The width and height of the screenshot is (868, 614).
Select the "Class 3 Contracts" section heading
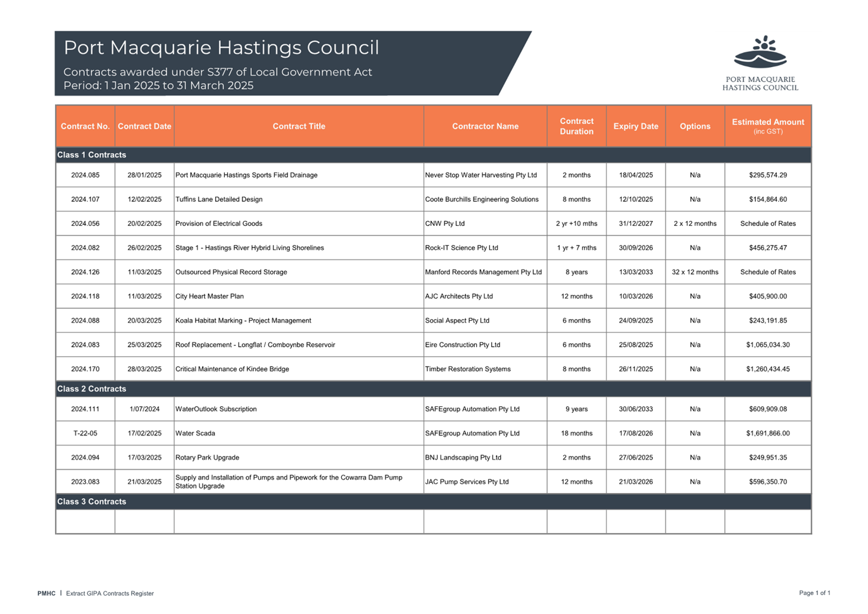(x=92, y=501)
